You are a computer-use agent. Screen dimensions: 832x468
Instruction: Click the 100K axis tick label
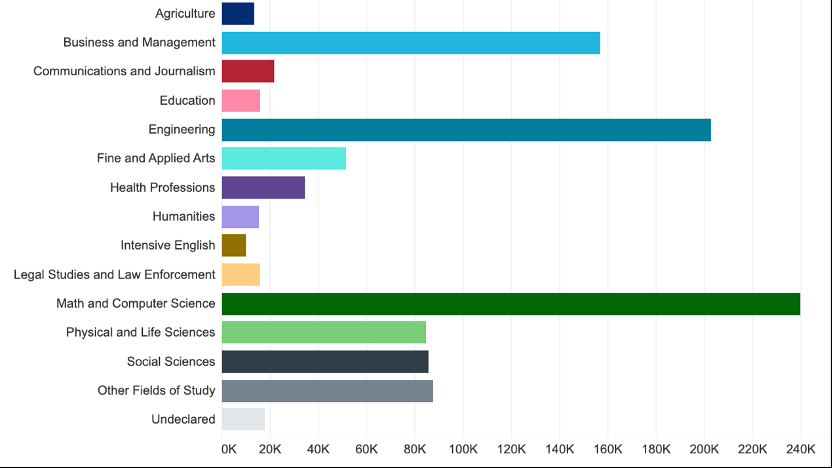click(463, 449)
